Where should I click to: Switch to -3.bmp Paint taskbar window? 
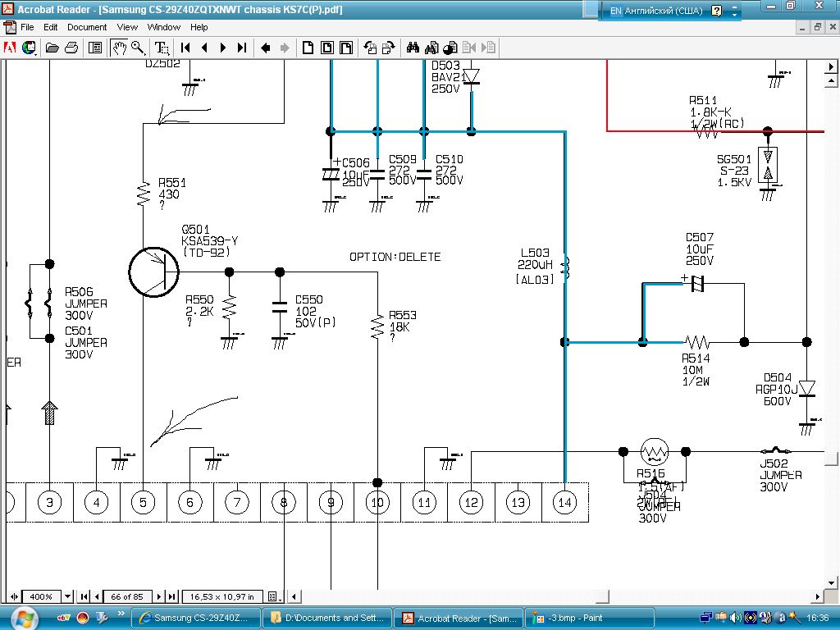589,619
